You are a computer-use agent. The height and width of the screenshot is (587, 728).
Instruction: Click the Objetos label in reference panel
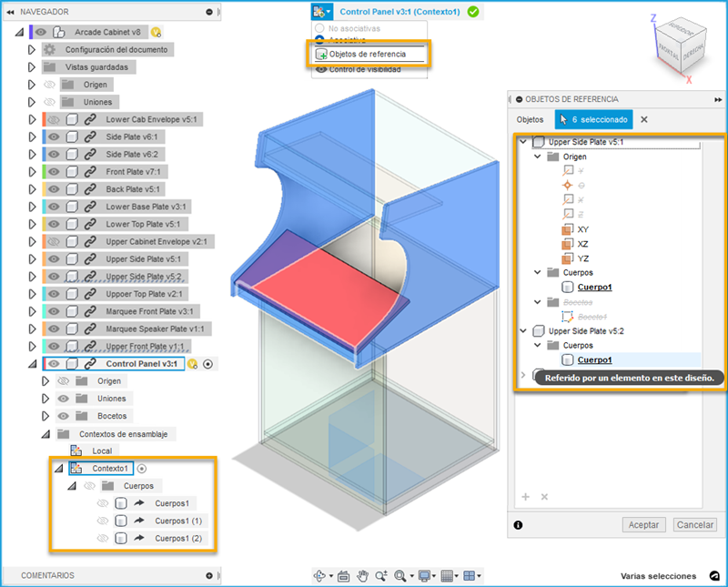point(530,120)
